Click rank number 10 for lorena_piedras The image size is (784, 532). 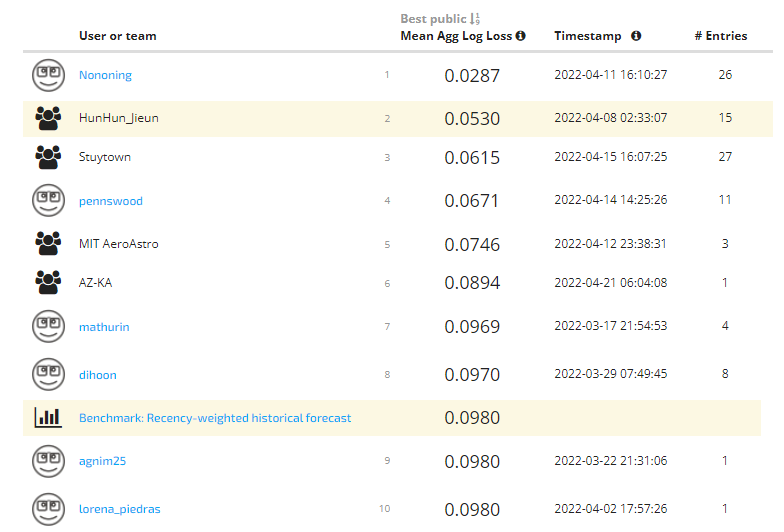click(x=384, y=508)
